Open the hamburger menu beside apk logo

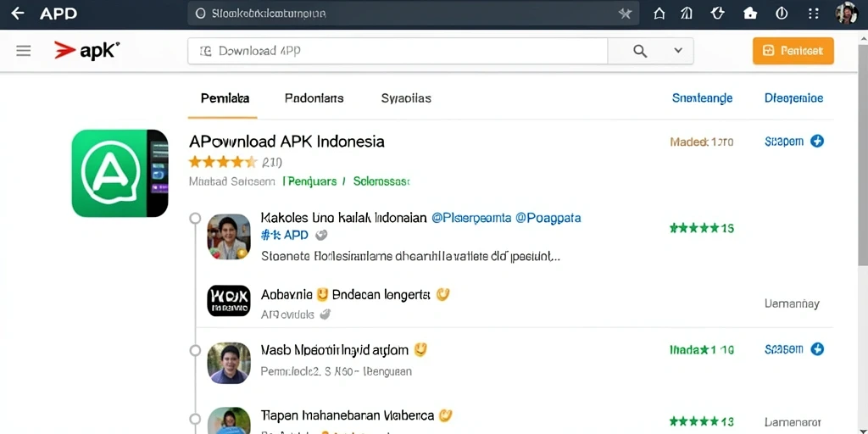coord(23,51)
